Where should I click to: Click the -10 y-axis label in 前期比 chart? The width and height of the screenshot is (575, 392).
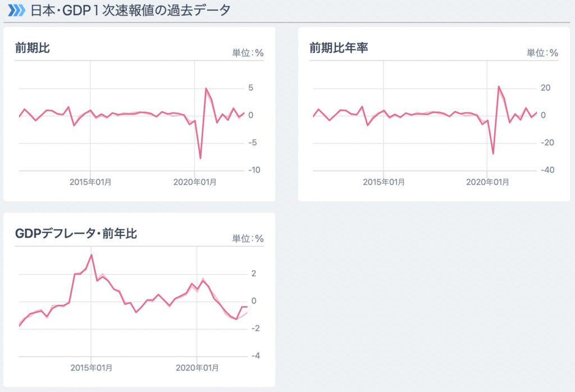tap(253, 170)
